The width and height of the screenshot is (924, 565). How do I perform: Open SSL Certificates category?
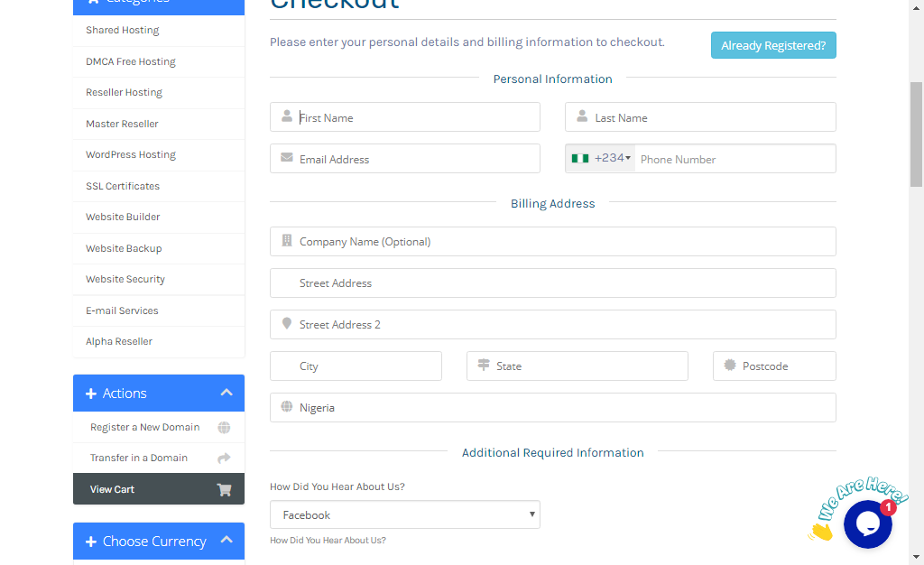pos(159,186)
